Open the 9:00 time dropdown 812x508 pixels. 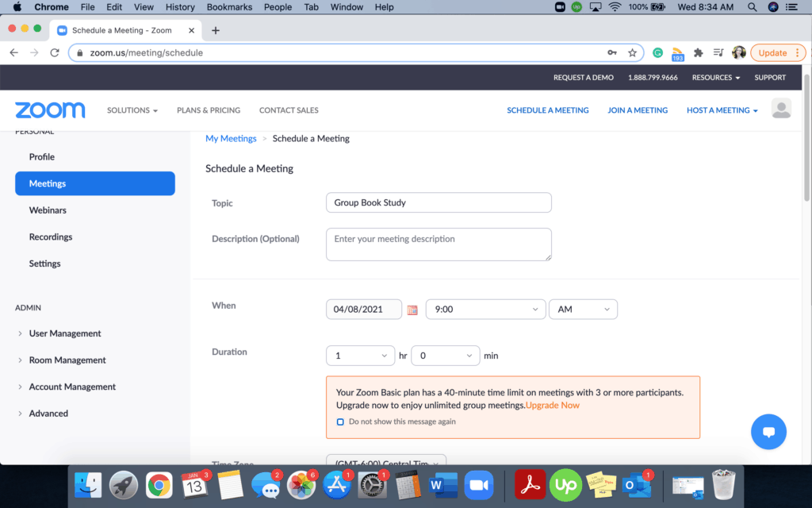click(x=485, y=310)
